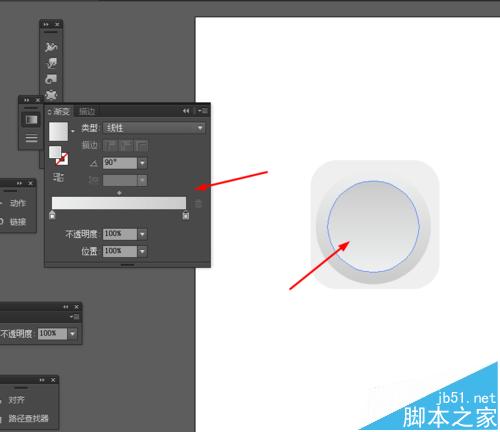Click the angle field showing 90°
The width and height of the screenshot is (500, 432).
120,163
